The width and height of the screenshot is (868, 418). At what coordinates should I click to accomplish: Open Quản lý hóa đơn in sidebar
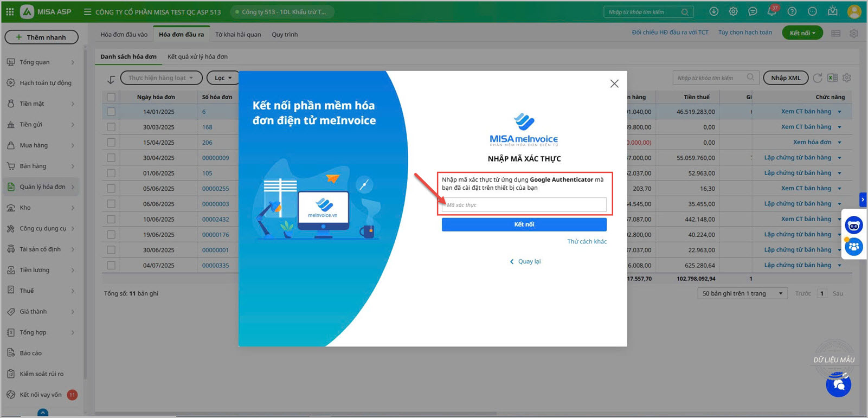click(41, 187)
